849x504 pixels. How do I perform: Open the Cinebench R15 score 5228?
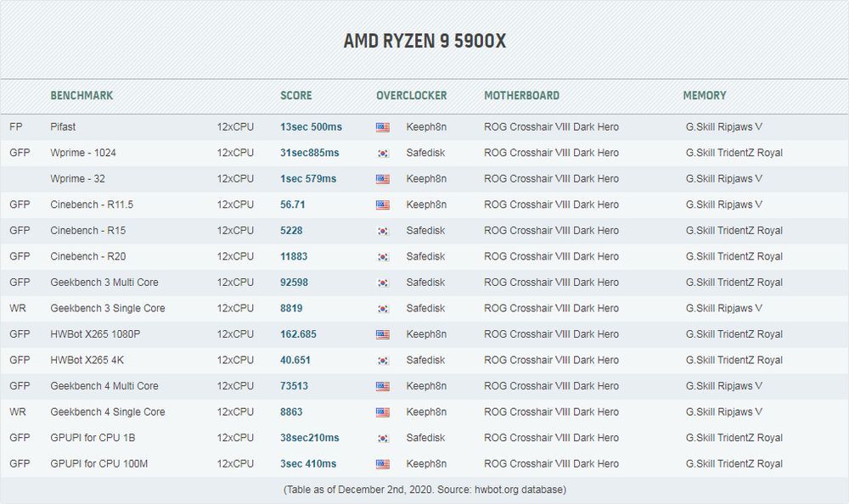click(291, 231)
